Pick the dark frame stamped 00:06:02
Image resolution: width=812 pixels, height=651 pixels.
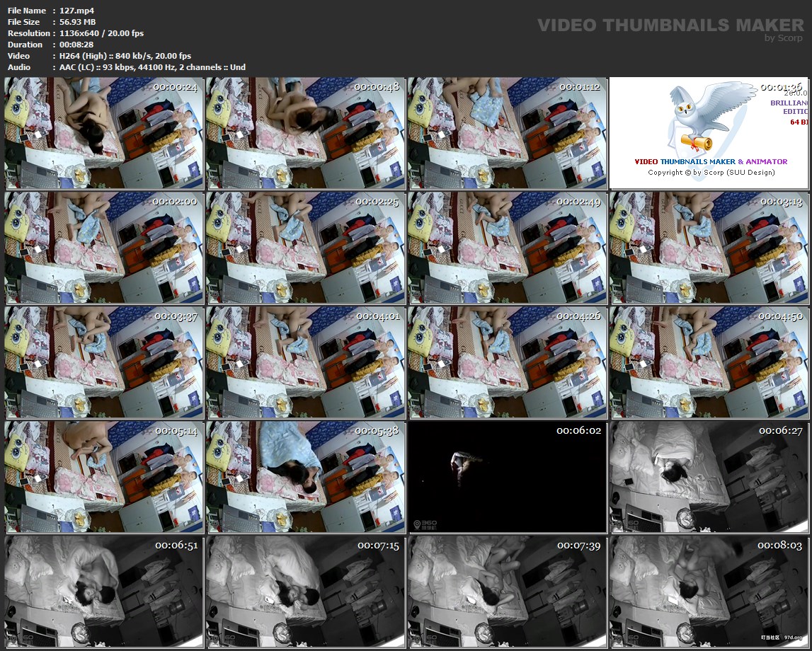coord(507,477)
